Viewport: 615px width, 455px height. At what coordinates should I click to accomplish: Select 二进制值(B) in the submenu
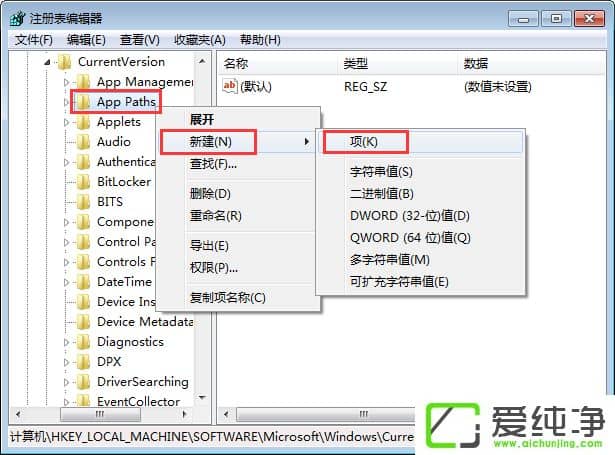click(420, 193)
